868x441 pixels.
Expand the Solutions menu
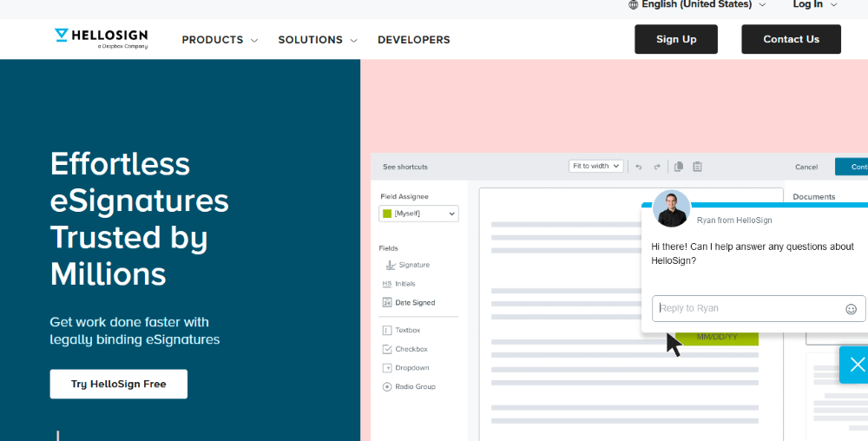(317, 40)
